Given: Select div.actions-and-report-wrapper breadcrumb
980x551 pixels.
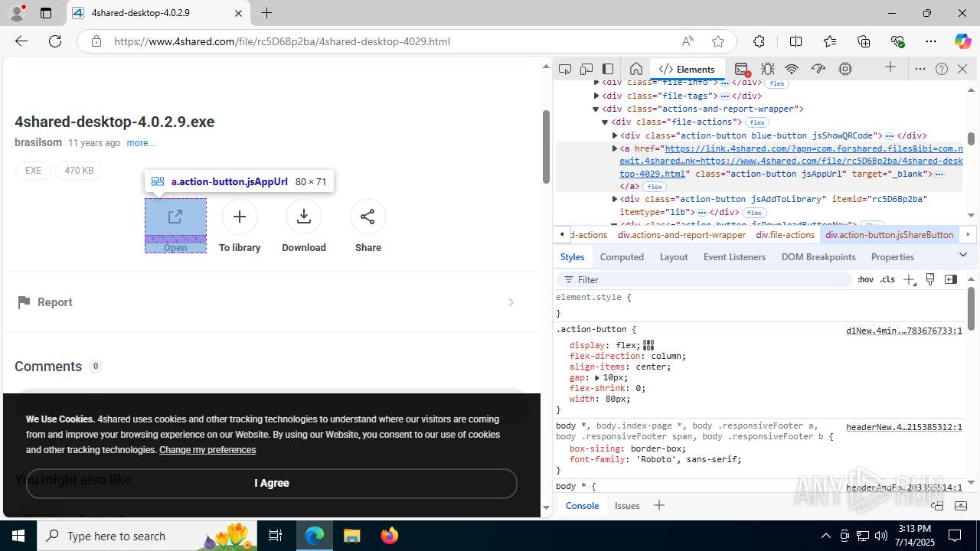Looking at the screenshot, I should [681, 235].
